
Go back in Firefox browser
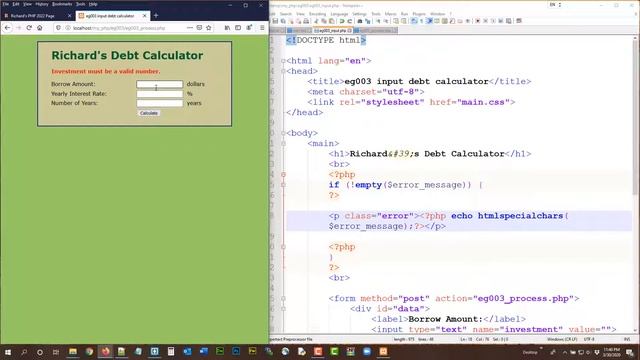[x=8, y=28]
